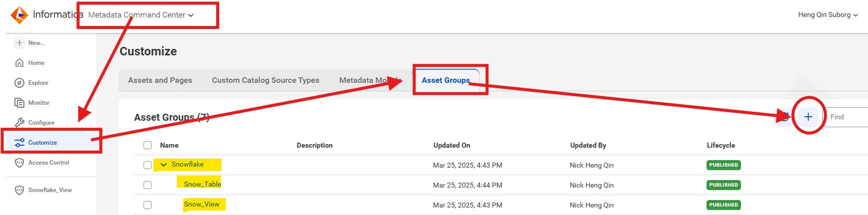Open the Explore compass icon

pos(19,83)
